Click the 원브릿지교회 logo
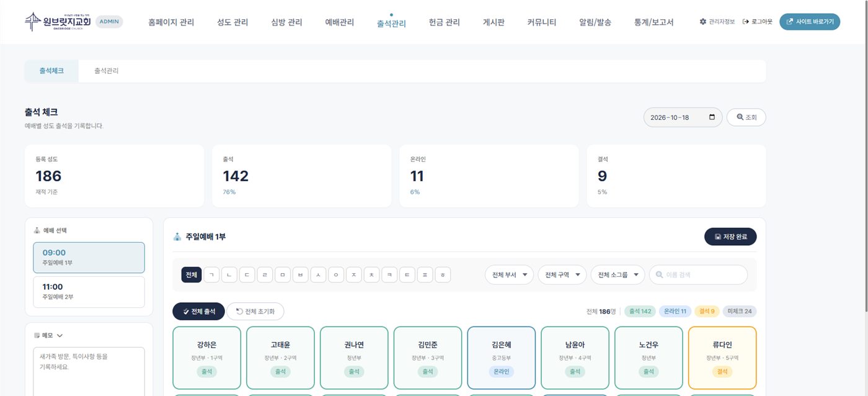The width and height of the screenshot is (868, 396). coord(58,22)
